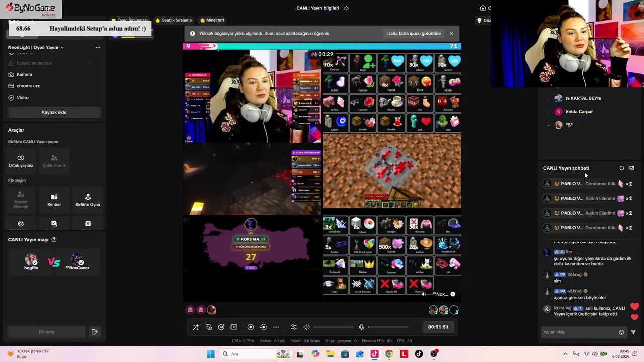
Task: Open Birlikte Oyna tool
Action: pyautogui.click(x=88, y=200)
